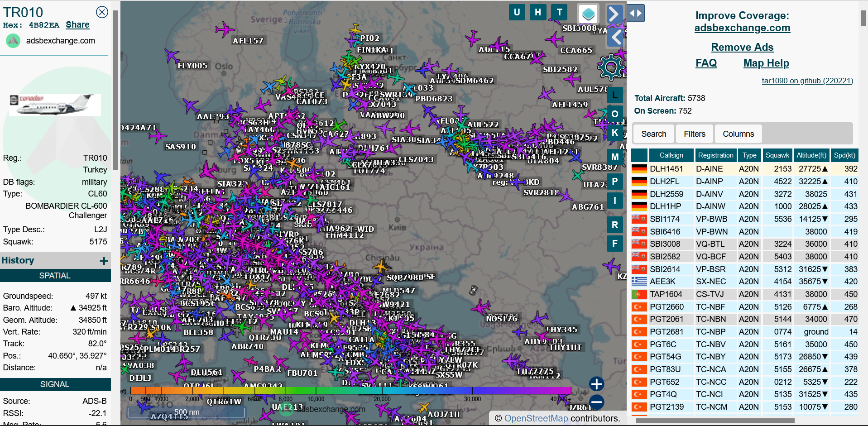Open the Columns tab

pos(738,134)
